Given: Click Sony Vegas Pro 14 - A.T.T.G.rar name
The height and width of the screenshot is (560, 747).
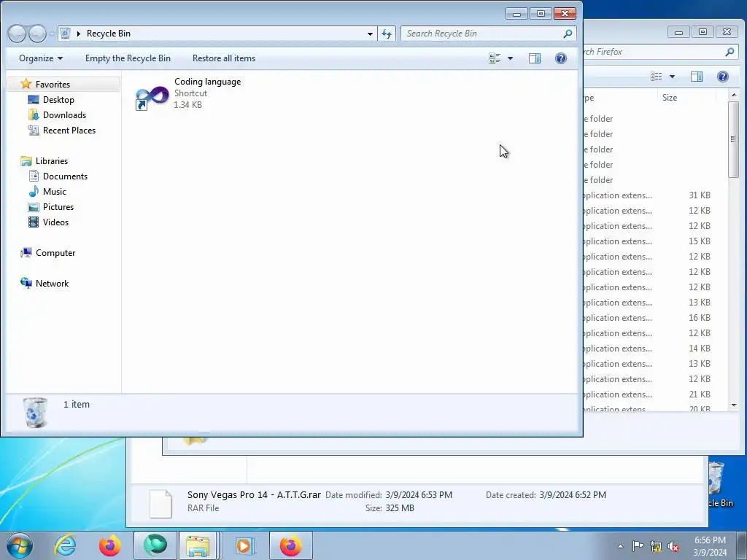Looking at the screenshot, I should [254, 495].
